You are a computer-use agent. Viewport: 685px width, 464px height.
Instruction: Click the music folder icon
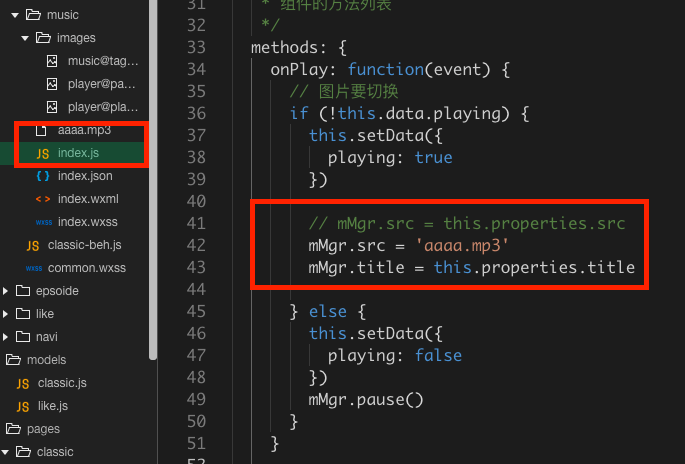[x=33, y=15]
